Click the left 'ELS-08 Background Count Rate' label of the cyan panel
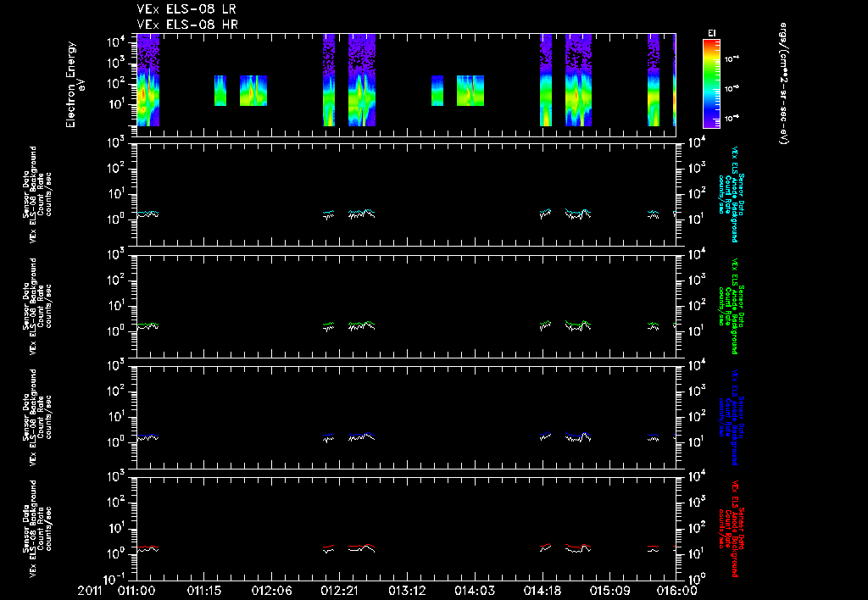This screenshot has height=600, width=868. point(37,194)
